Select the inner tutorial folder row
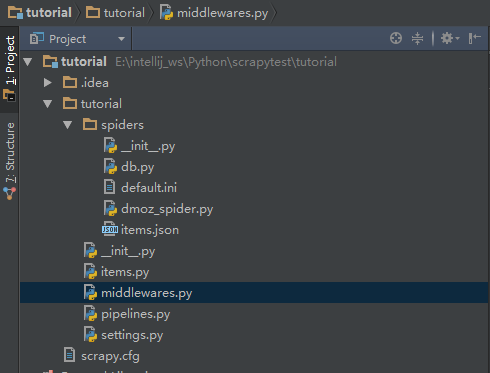490x373 pixels. pyautogui.click(x=254, y=104)
